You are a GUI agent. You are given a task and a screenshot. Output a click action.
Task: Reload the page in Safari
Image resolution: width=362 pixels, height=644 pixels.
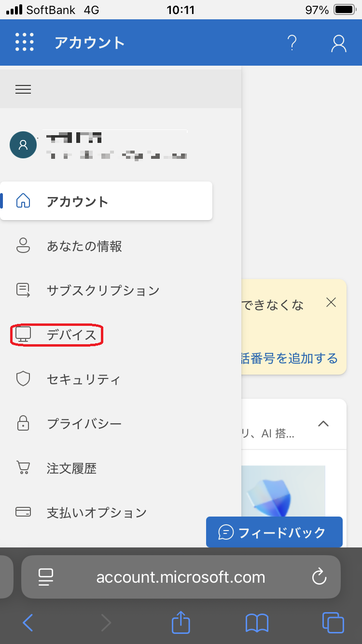(319, 577)
